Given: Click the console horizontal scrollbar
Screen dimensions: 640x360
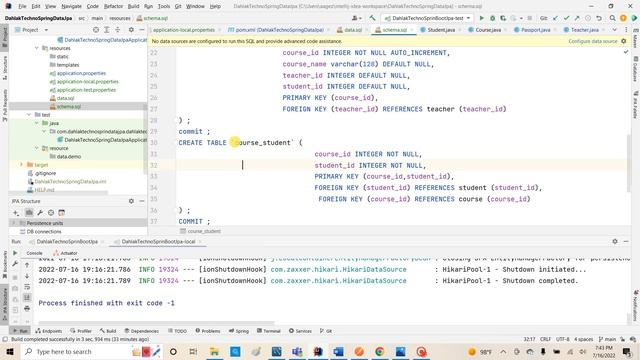Looking at the screenshot, I should click(155, 323).
